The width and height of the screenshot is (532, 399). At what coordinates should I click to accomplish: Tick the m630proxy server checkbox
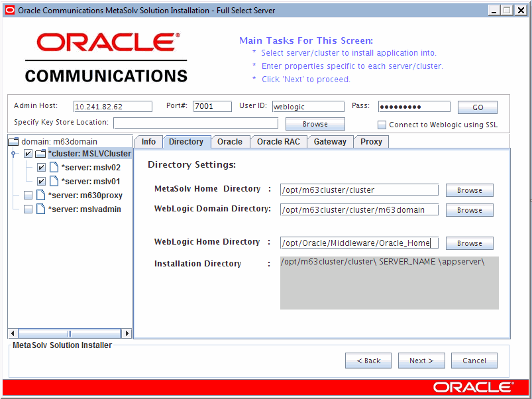(x=28, y=195)
